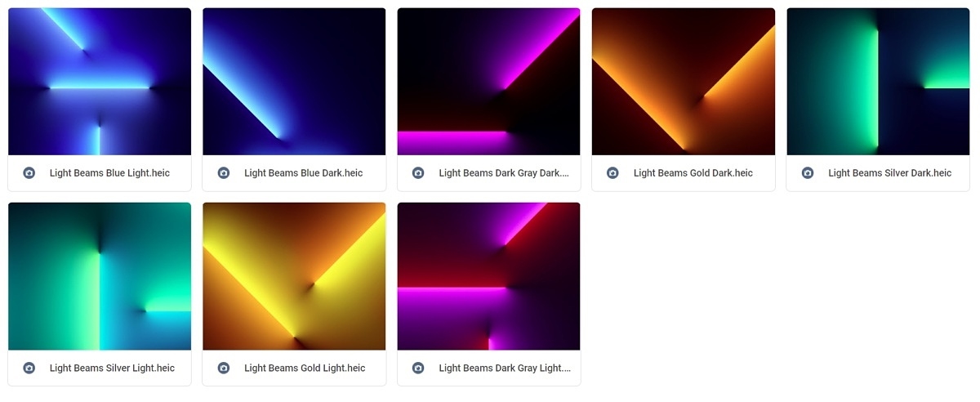Image resolution: width=980 pixels, height=402 pixels.
Task: Click the file icon next to Light Beams Dark Gray Dark
Action: pyautogui.click(x=418, y=173)
